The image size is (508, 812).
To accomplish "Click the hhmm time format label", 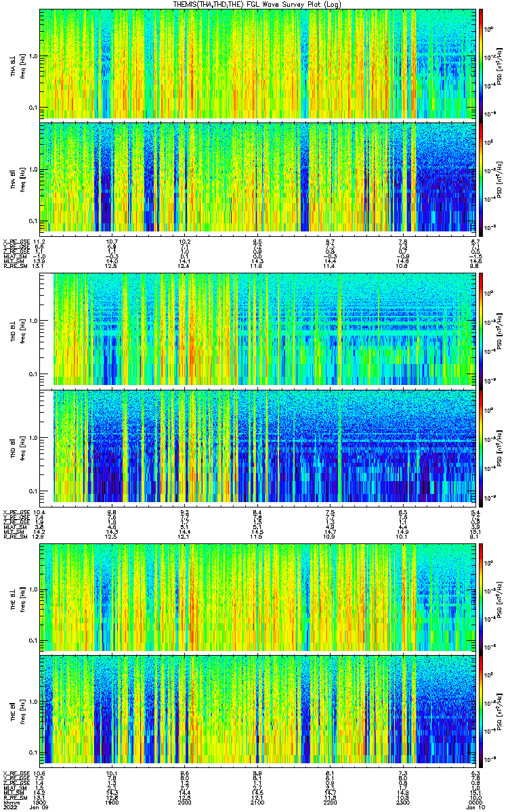I will pos(10,803).
